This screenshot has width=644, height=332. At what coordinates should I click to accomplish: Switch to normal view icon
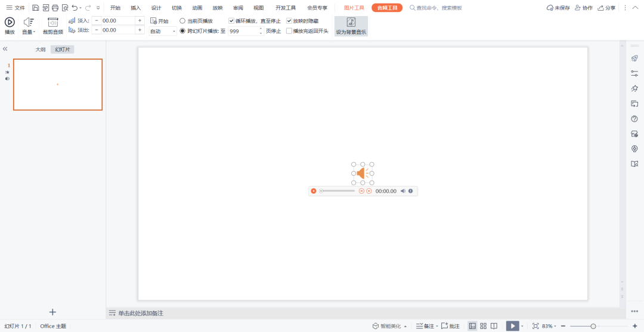coord(472,326)
